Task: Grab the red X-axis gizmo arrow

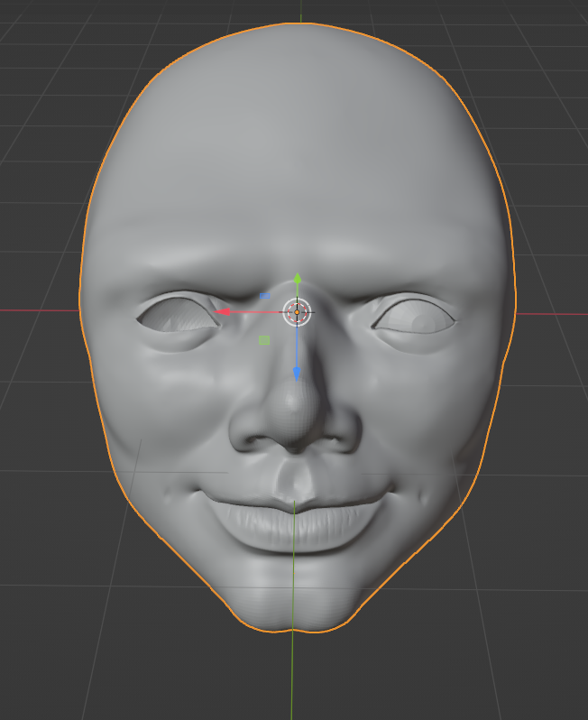Action: pyautogui.click(x=223, y=312)
